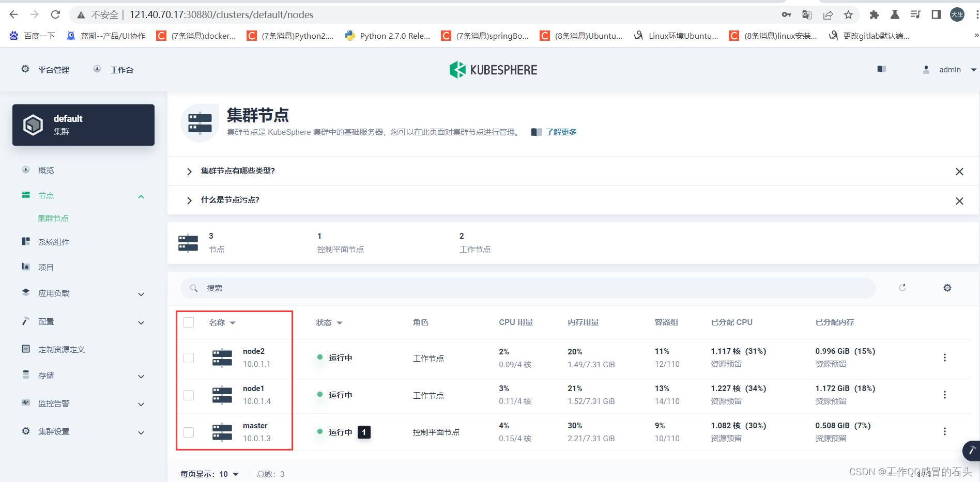Click the node1 server icon

(222, 395)
